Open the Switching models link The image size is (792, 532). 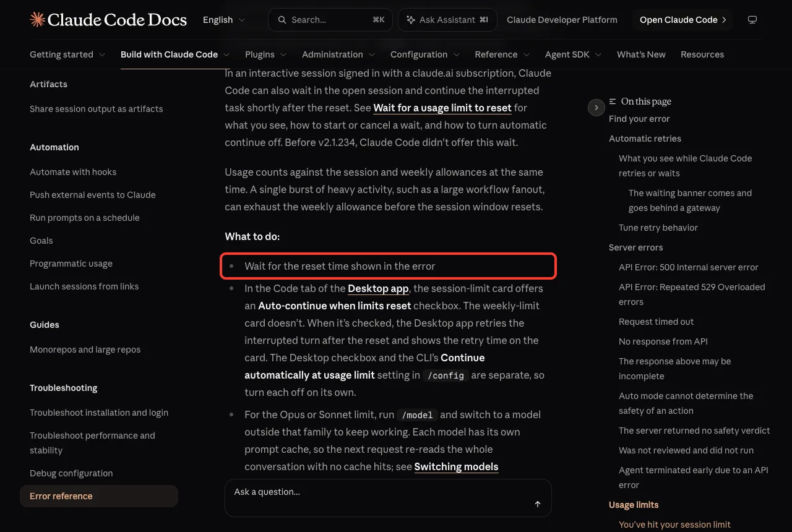[456, 466]
